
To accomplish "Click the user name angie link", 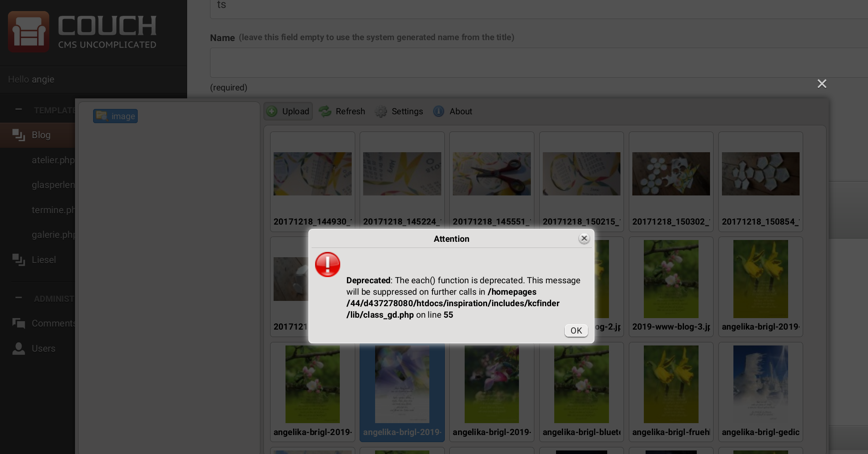I will coord(43,79).
